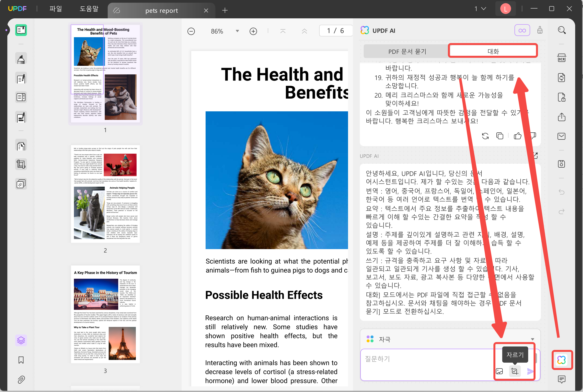Open the convert file tool
This screenshot has width=583, height=392.
tap(561, 78)
